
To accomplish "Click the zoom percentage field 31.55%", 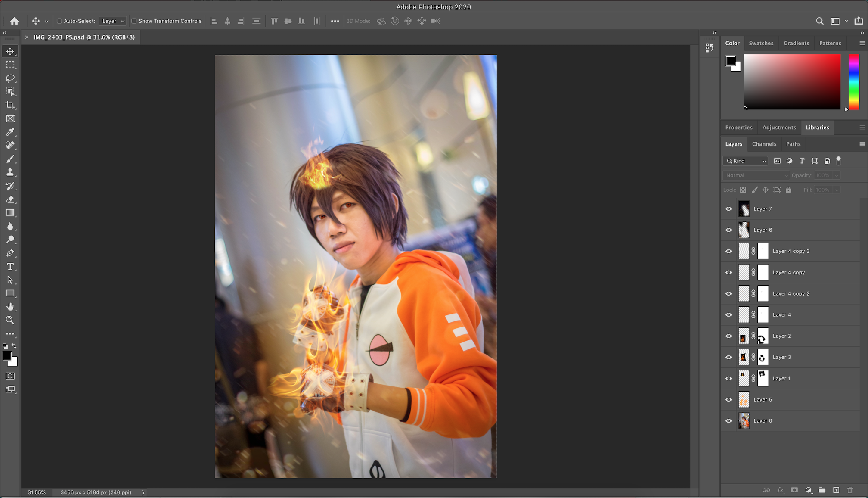I will (37, 492).
